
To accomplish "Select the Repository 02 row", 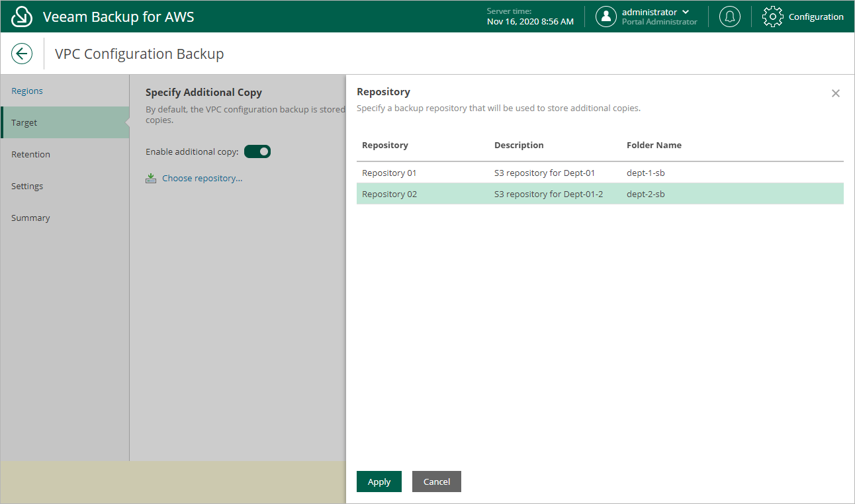I will pos(600,194).
